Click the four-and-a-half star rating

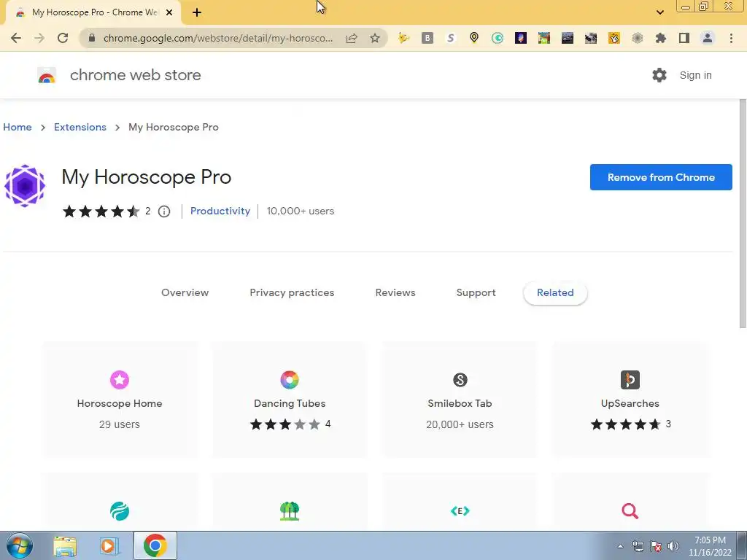101,211
